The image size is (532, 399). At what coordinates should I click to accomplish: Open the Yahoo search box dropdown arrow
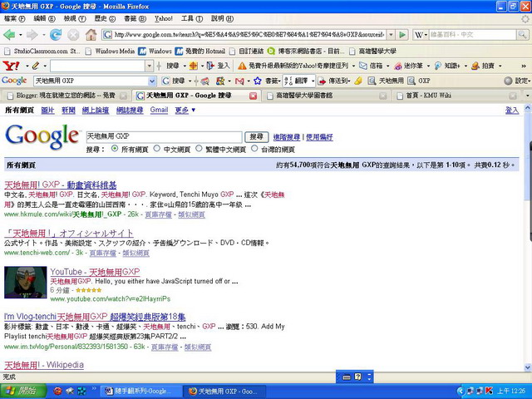150,66
